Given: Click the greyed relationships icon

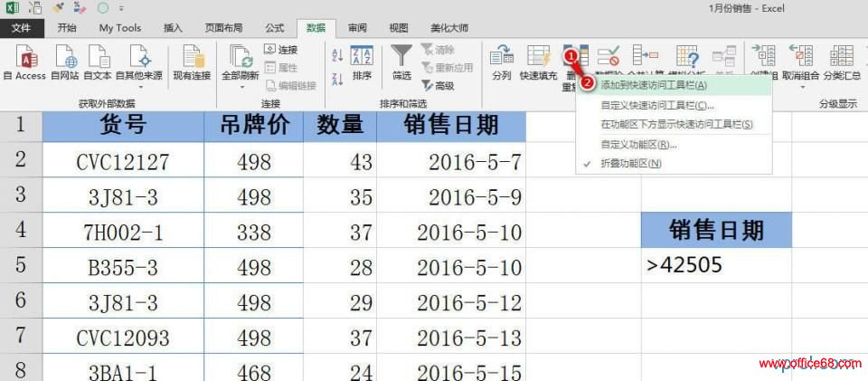Looking at the screenshot, I should [x=723, y=56].
